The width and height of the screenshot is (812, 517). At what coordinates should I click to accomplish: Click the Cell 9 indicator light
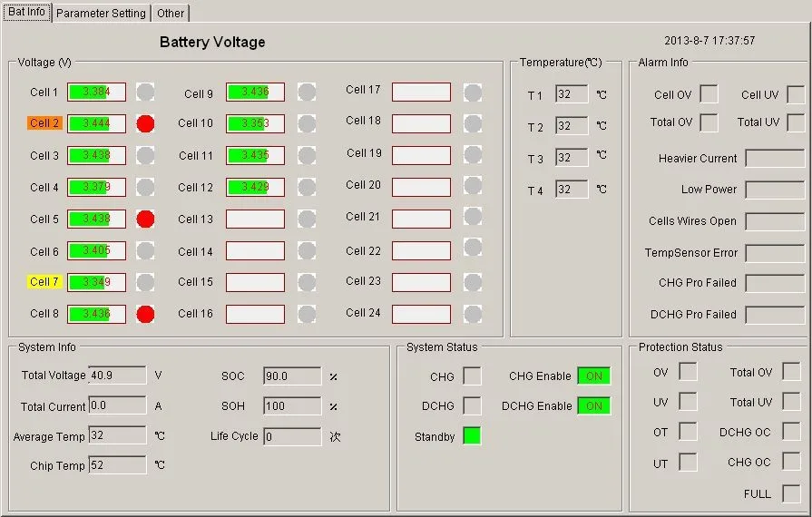click(307, 93)
